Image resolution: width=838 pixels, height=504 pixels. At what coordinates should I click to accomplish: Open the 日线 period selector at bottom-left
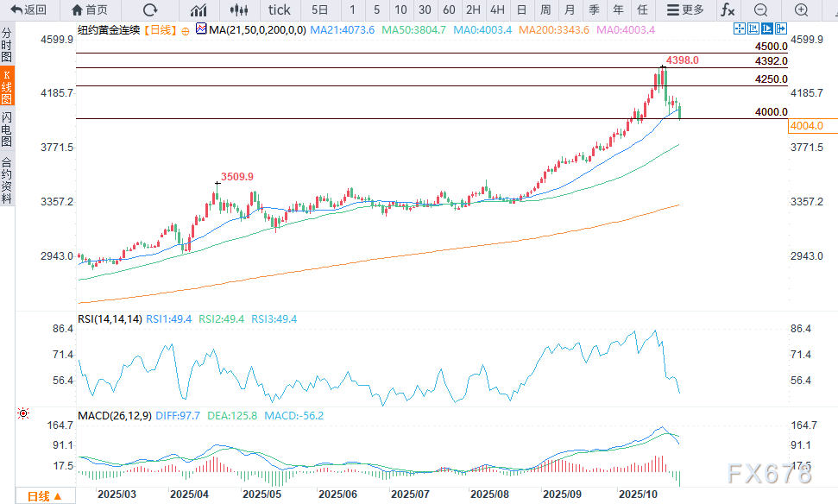coord(43,496)
